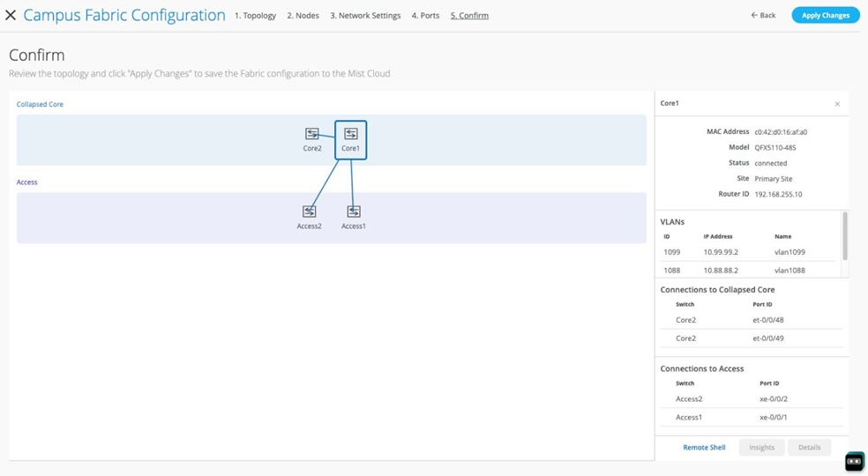Click the Access2 switch node

310,212
